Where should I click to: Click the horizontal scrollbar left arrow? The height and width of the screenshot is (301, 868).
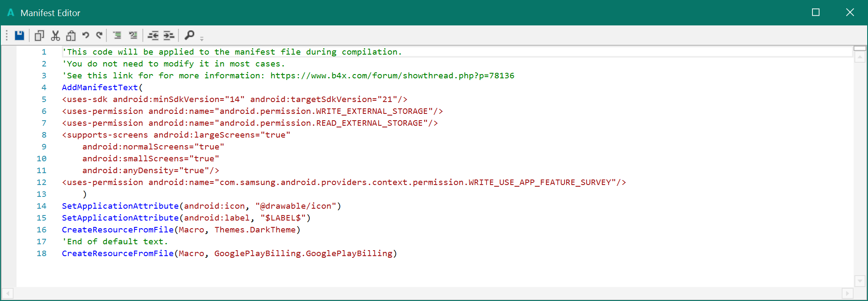[8, 293]
